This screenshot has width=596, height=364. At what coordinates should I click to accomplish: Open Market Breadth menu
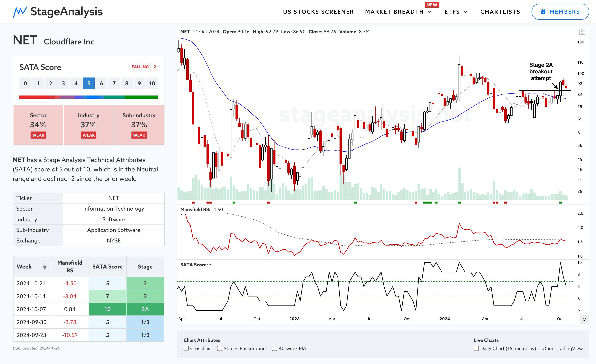click(394, 12)
